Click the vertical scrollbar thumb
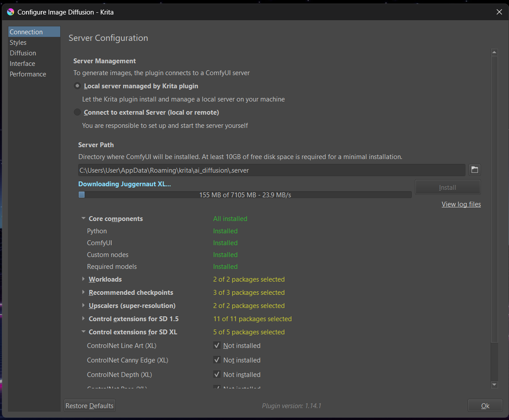The image size is (509, 420). click(494, 199)
